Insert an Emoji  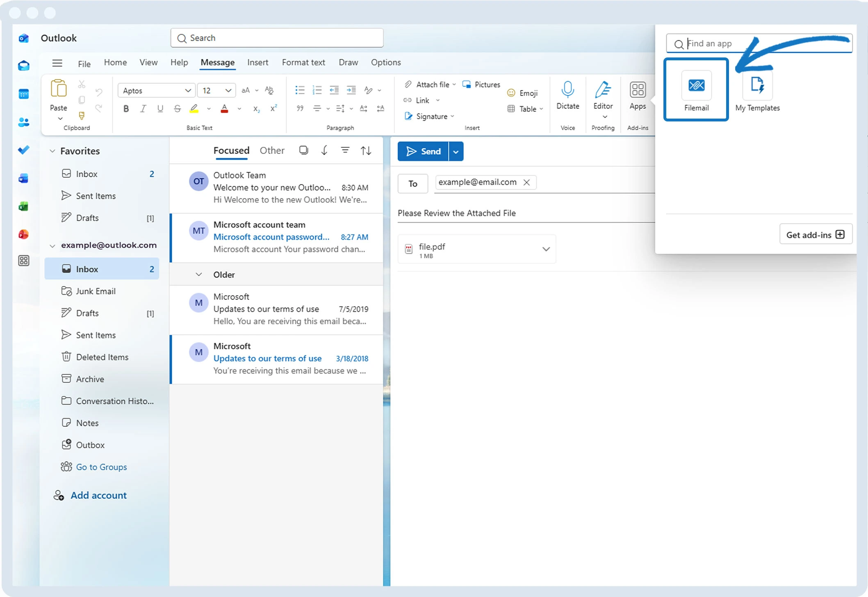(522, 93)
